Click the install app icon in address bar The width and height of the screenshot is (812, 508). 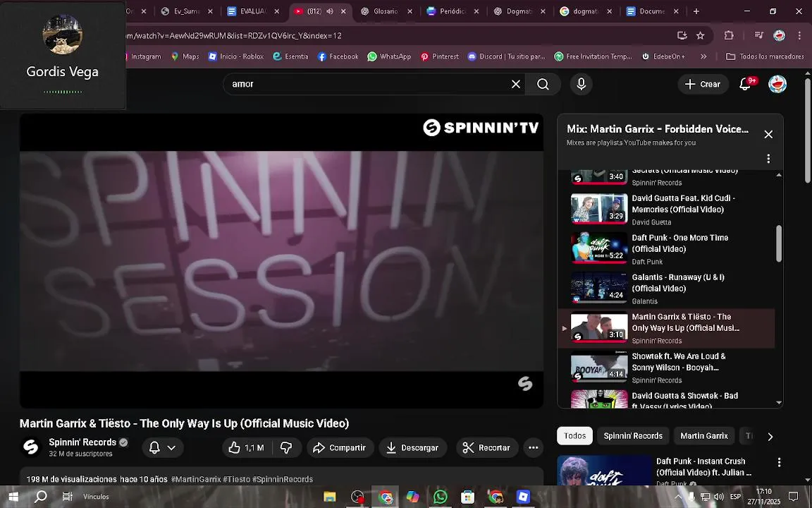click(682, 35)
